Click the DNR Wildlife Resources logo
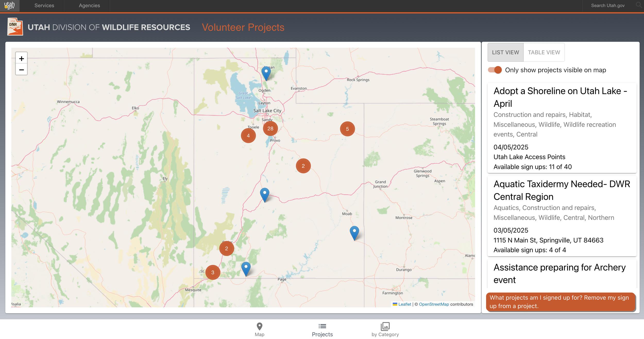The image size is (644, 339). click(x=15, y=27)
